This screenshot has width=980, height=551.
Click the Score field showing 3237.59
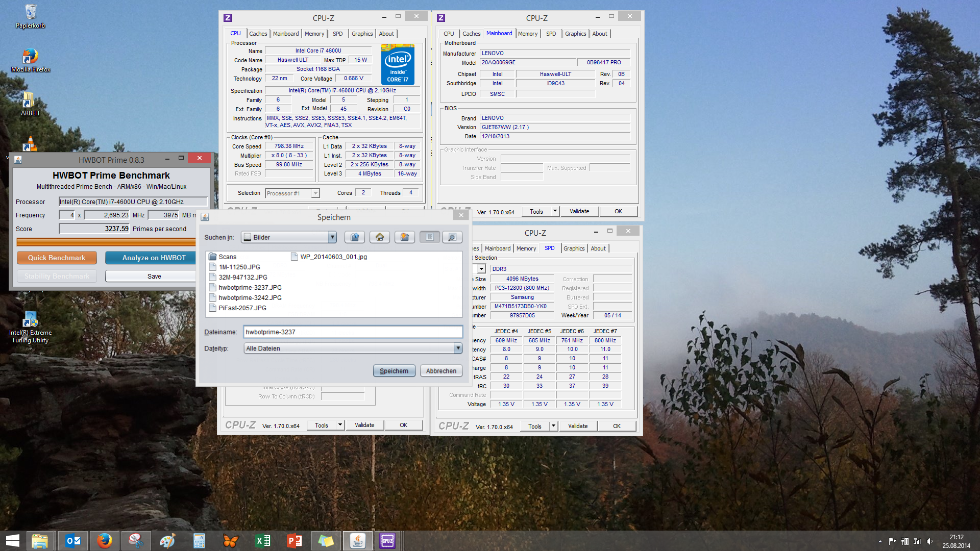(x=94, y=229)
